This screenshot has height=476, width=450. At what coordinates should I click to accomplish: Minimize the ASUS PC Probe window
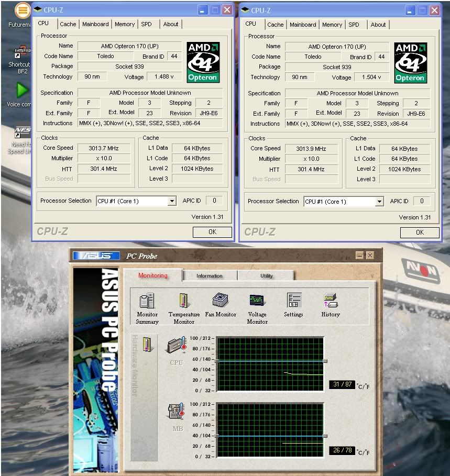coord(359,255)
